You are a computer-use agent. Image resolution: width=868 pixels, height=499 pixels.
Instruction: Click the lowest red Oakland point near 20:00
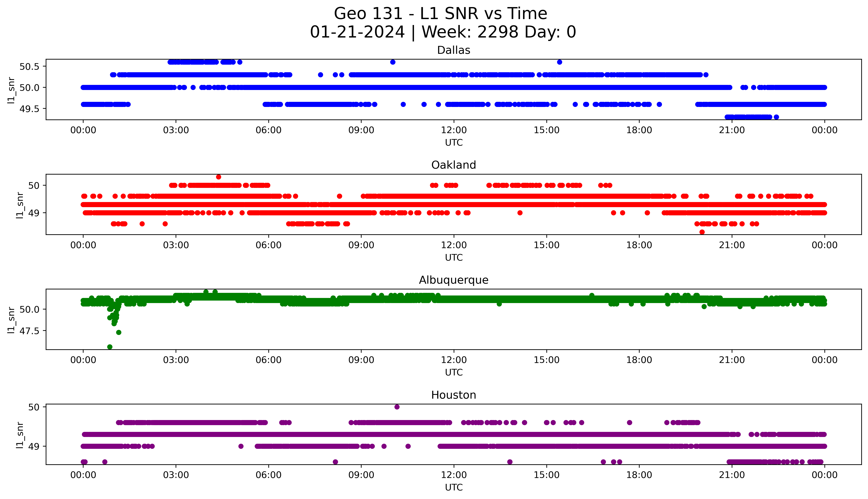(x=702, y=232)
